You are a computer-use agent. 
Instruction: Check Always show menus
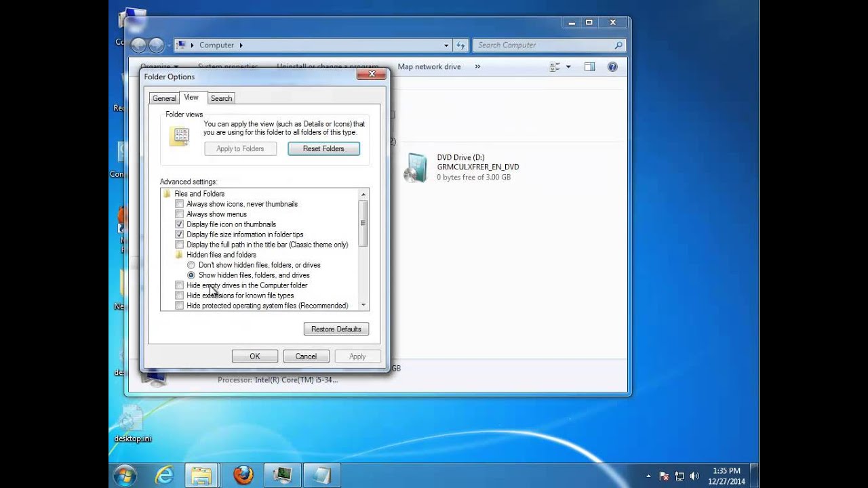point(180,214)
